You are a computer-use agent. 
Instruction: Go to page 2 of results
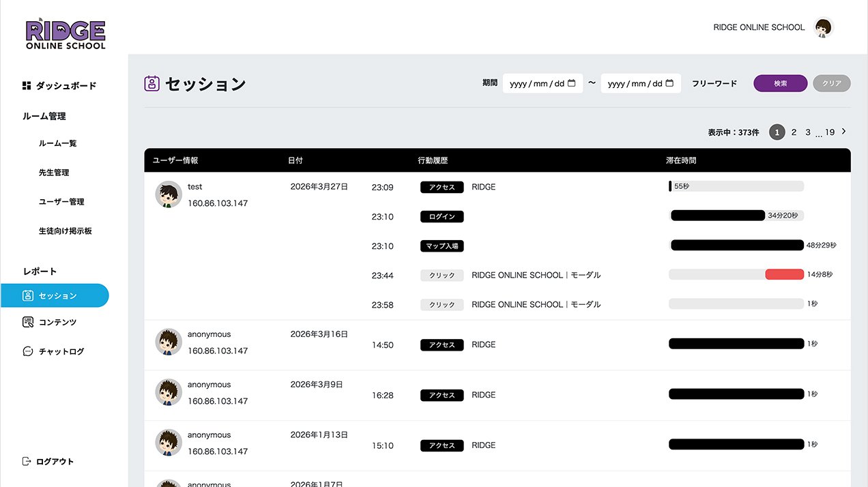794,132
